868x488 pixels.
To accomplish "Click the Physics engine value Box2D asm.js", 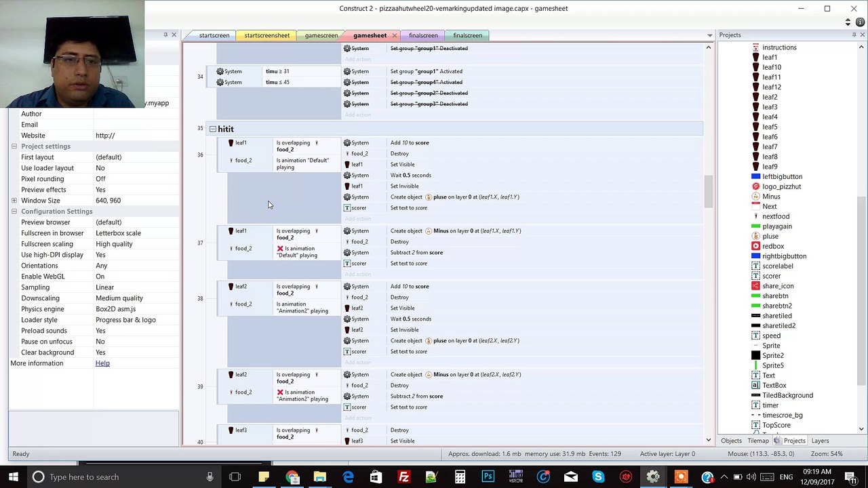I will tap(116, 309).
